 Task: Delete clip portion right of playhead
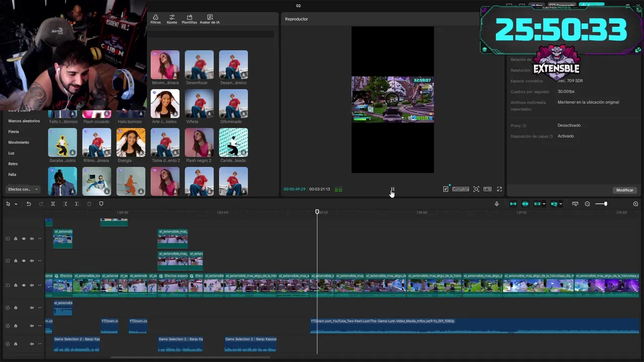(x=76, y=204)
